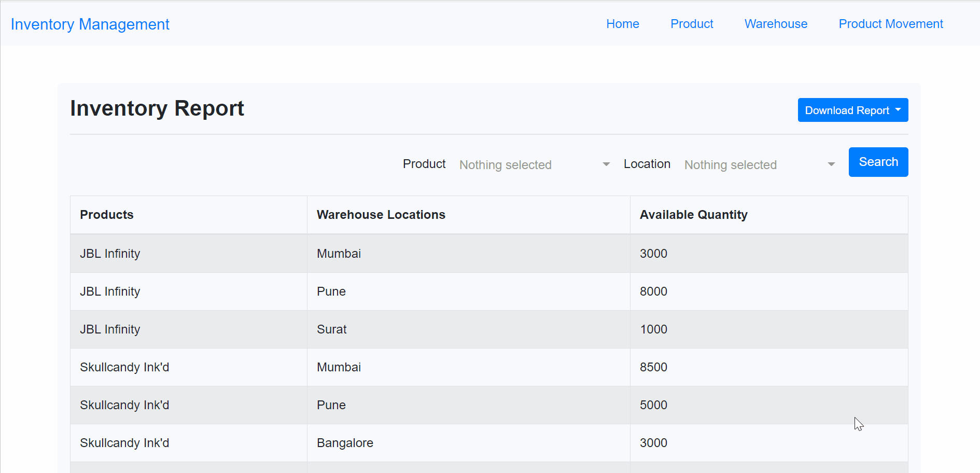Image resolution: width=980 pixels, height=473 pixels.
Task: Navigate to Product Movement
Action: coord(891,24)
